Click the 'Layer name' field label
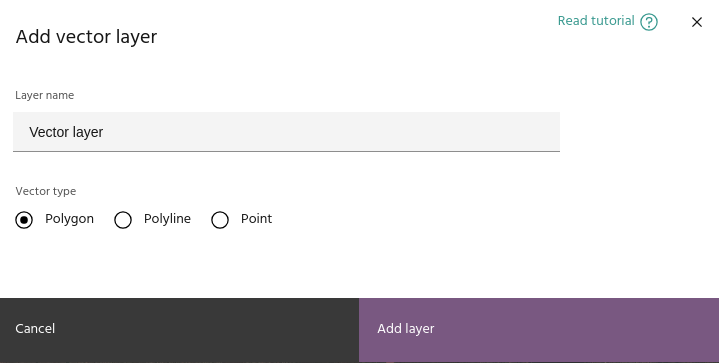The image size is (719, 363). point(44,95)
